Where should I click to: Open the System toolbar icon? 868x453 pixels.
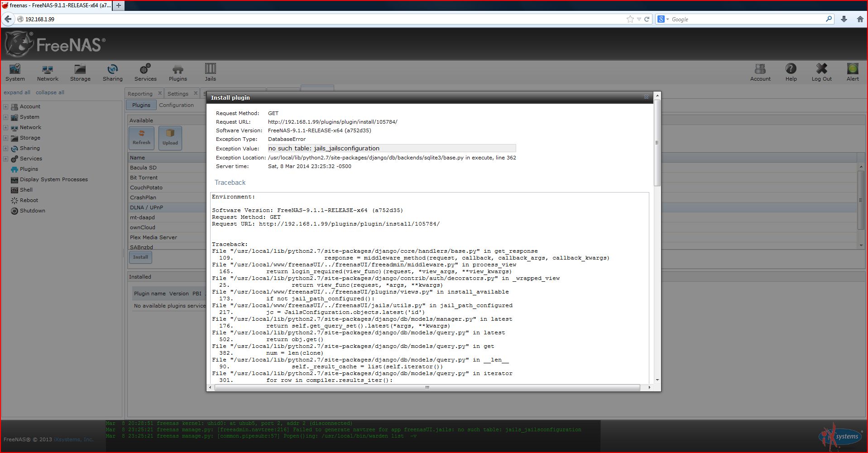click(x=15, y=72)
